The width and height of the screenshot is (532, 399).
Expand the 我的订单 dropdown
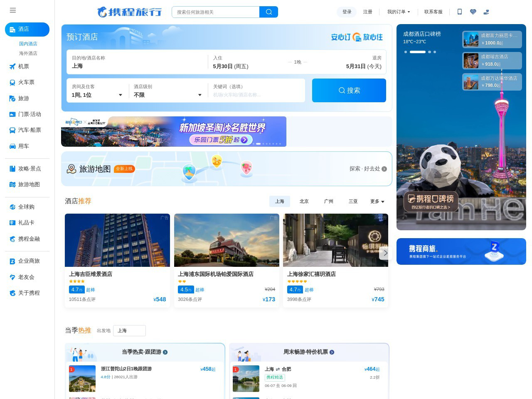point(399,12)
